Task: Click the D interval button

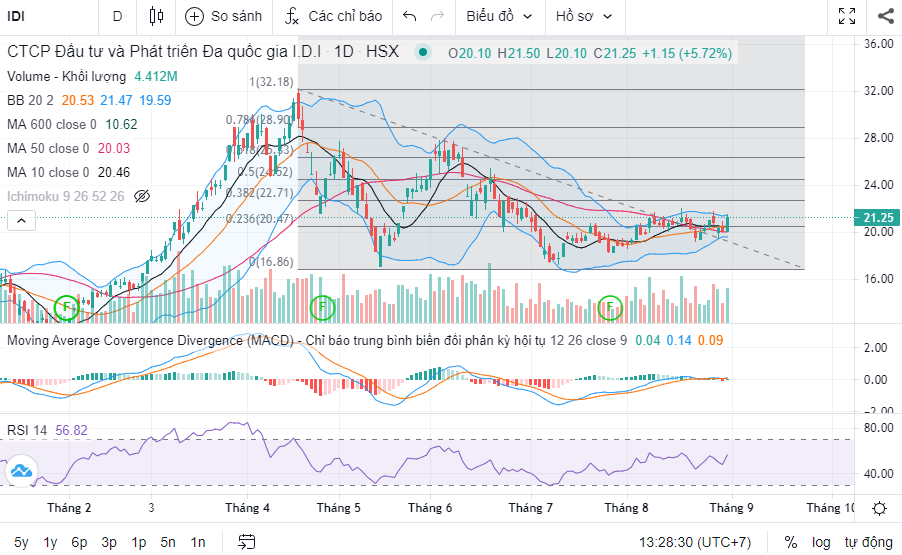Action: tap(117, 16)
